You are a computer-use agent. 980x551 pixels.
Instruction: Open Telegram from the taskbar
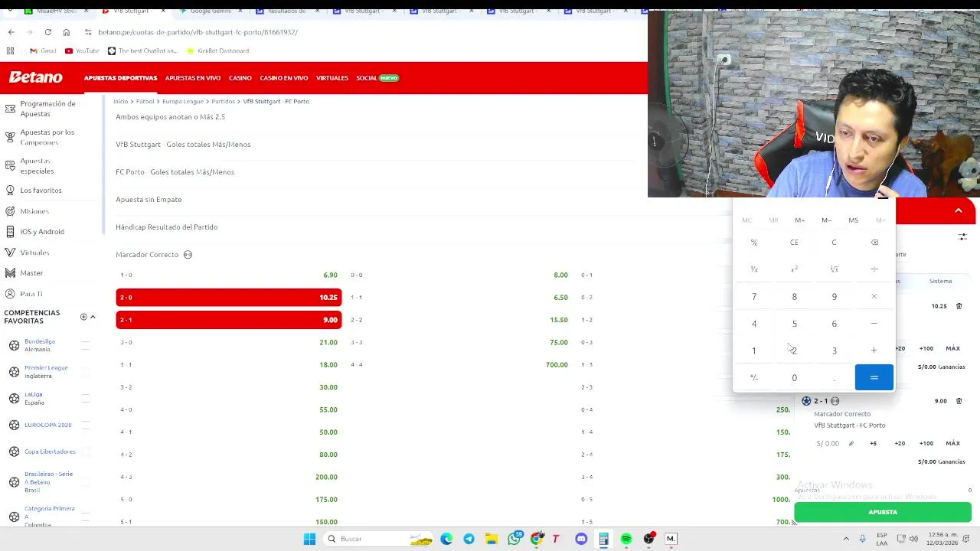[x=469, y=539]
